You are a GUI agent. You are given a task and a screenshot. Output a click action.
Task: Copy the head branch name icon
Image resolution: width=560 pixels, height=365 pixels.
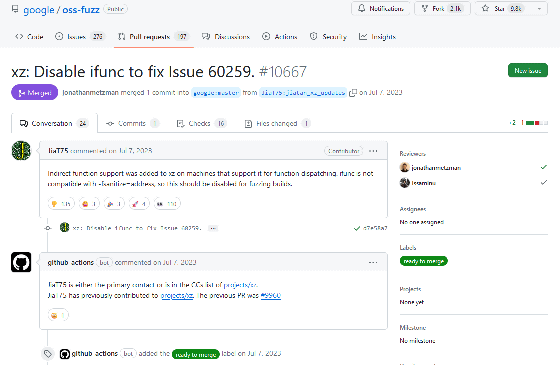point(352,92)
